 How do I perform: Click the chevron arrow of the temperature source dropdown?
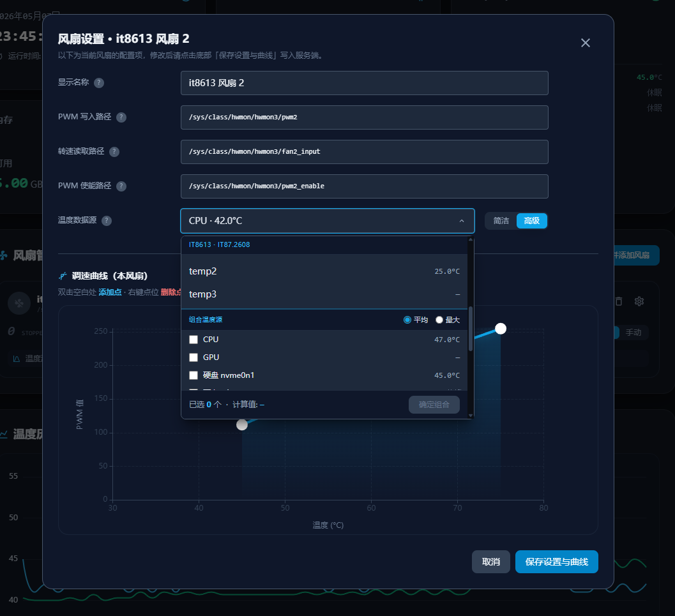pyautogui.click(x=462, y=221)
